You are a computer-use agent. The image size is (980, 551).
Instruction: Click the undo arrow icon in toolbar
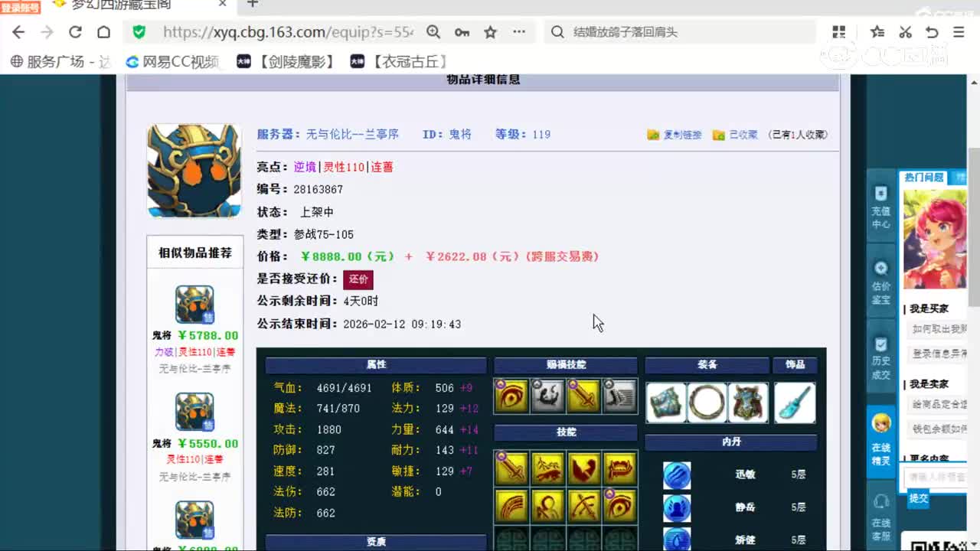pos(932,32)
